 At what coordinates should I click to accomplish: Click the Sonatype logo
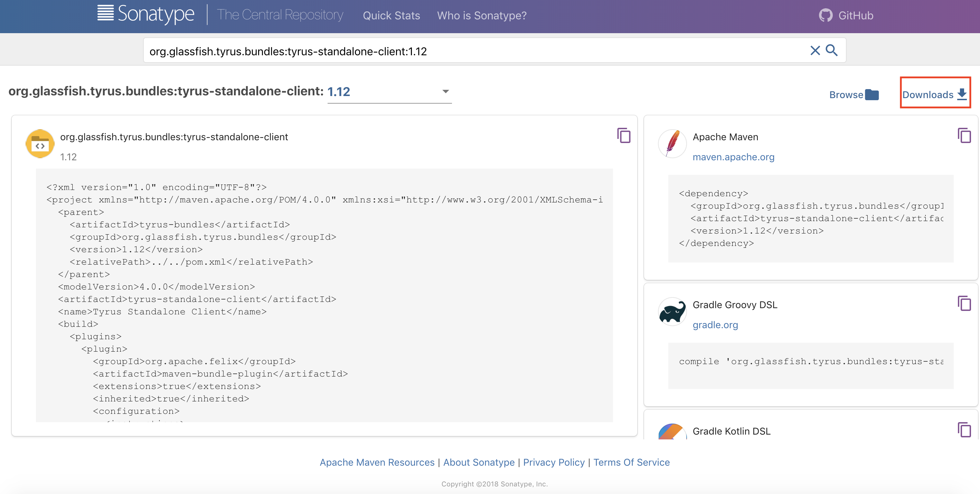click(x=145, y=14)
